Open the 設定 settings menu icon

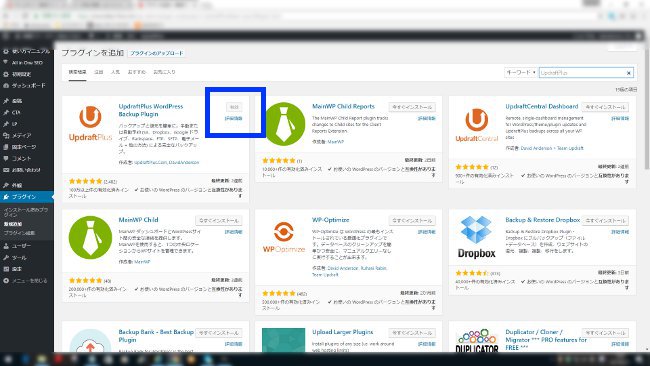pyautogui.click(x=6, y=269)
